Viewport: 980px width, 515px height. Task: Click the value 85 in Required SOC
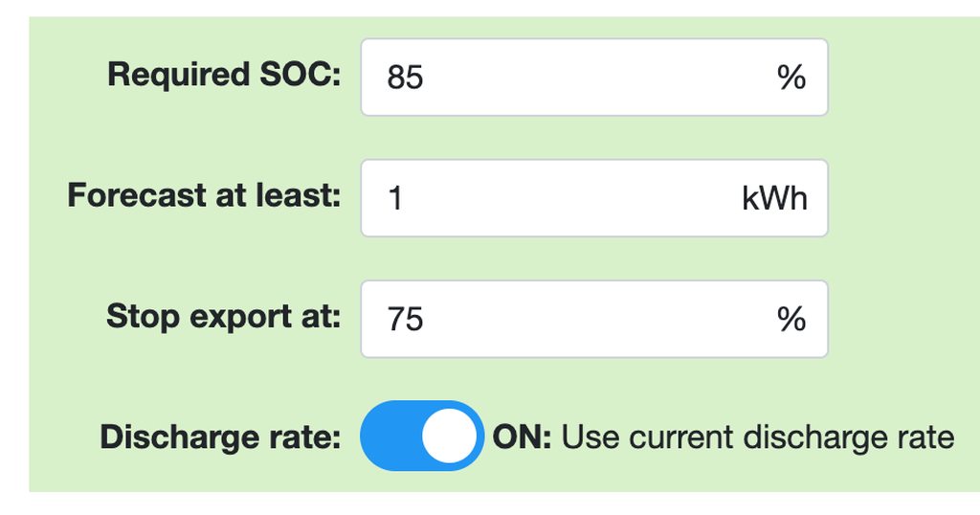point(405,78)
